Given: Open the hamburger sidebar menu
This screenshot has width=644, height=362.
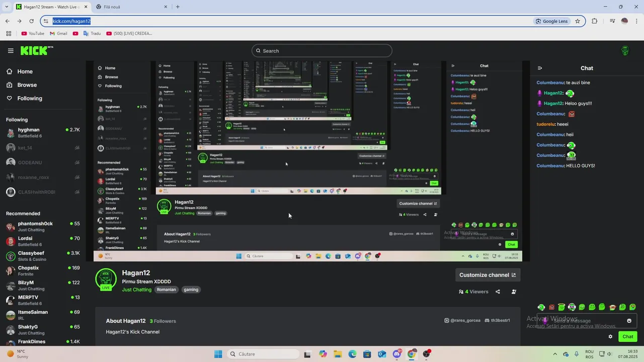Looking at the screenshot, I should click(11, 51).
